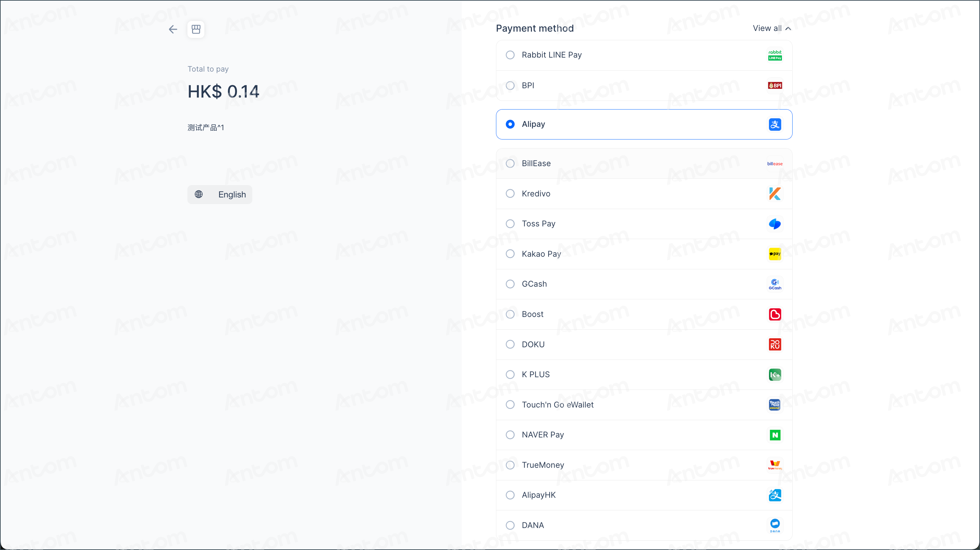Click the globe language icon
The image size is (980, 550).
pos(199,194)
